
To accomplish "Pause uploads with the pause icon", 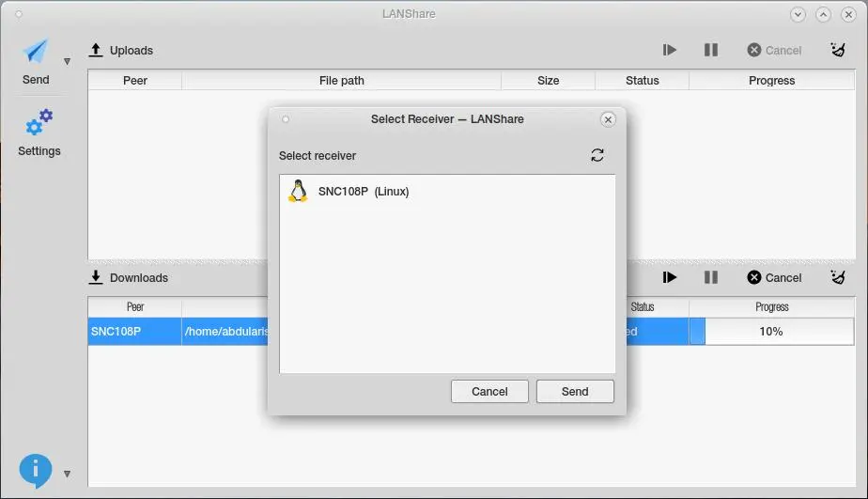I will click(711, 51).
